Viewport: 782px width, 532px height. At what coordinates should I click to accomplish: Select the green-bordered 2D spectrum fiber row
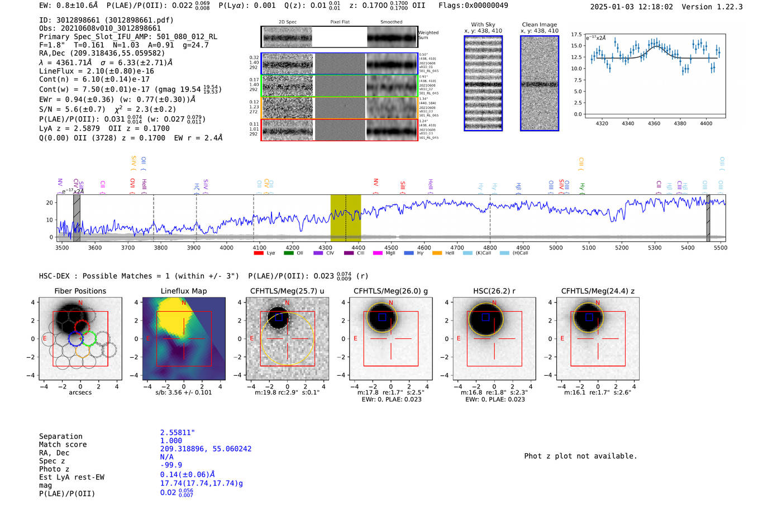click(340, 86)
